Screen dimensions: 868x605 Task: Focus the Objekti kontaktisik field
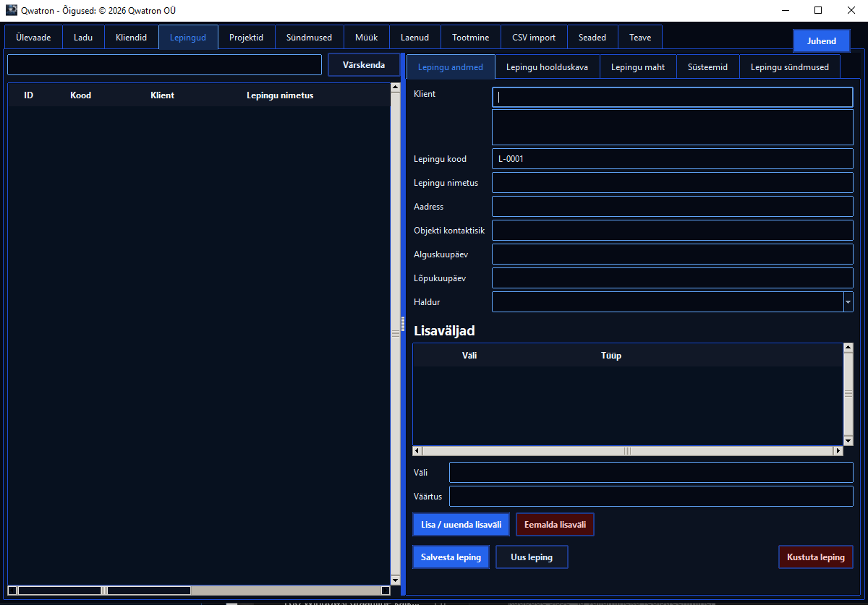673,231
